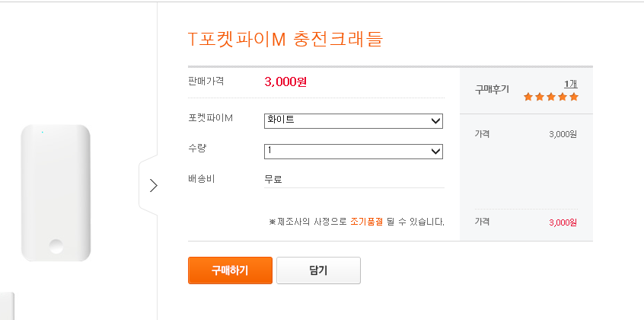Click the 무료 shipping fee value

pyautogui.click(x=273, y=180)
